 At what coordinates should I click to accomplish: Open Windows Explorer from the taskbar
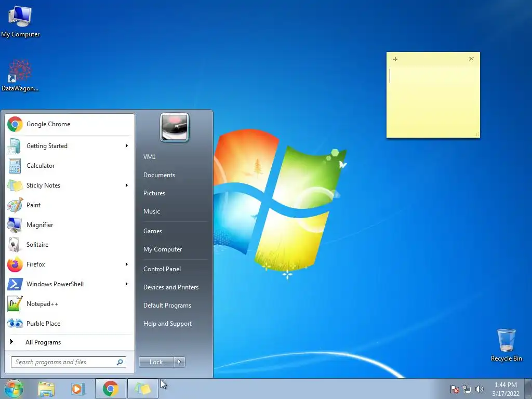click(x=46, y=389)
